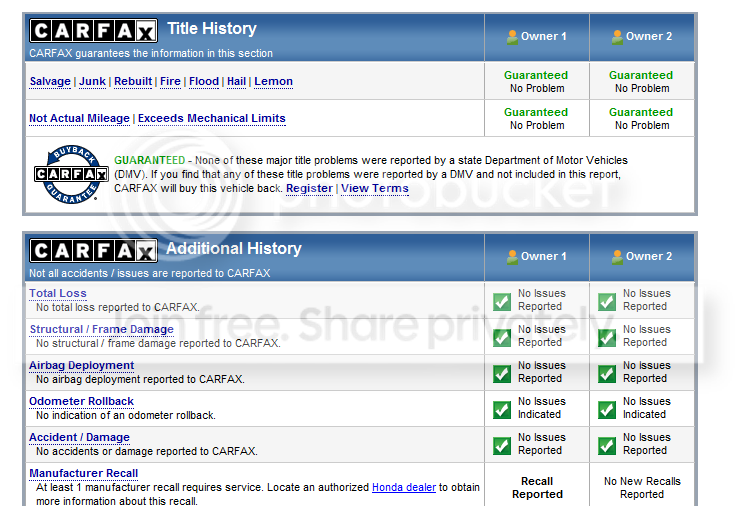Open the Odometer Rollback link
Screen dimensions: 739x506
(82, 401)
